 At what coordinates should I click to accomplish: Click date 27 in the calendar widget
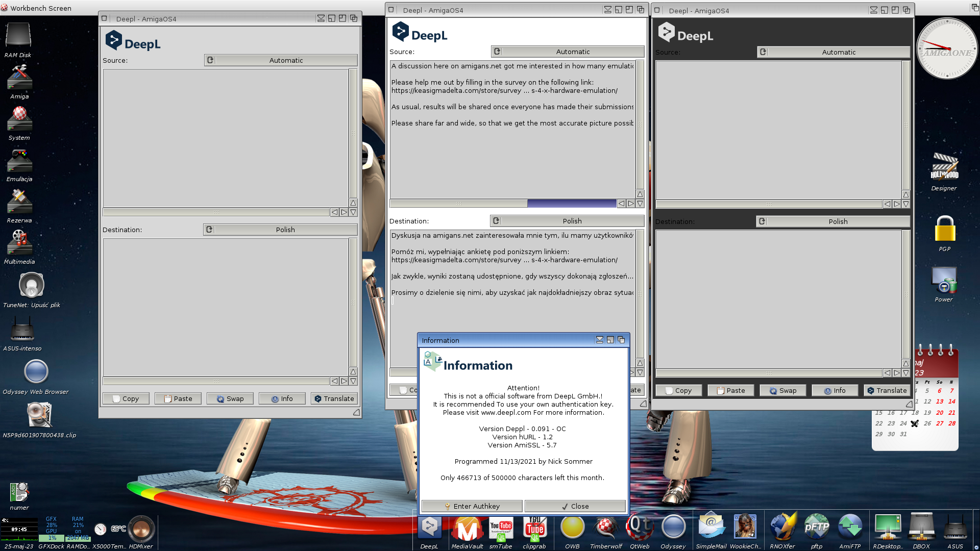coord(940,423)
